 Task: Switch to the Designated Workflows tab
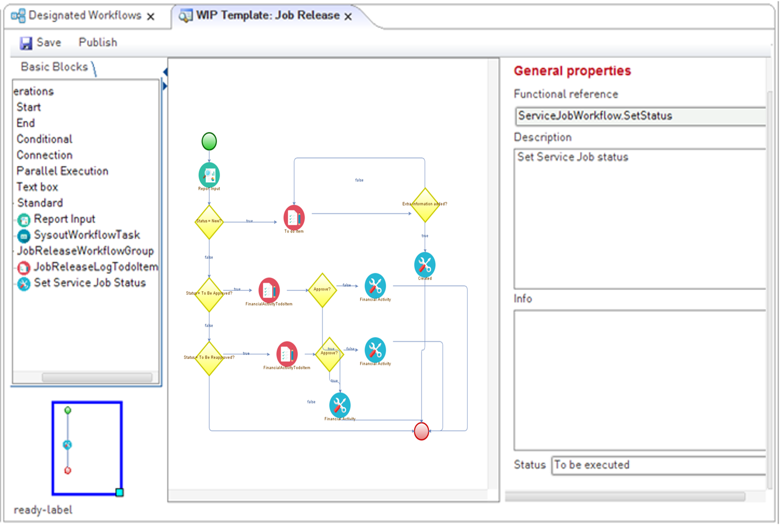[x=84, y=15]
